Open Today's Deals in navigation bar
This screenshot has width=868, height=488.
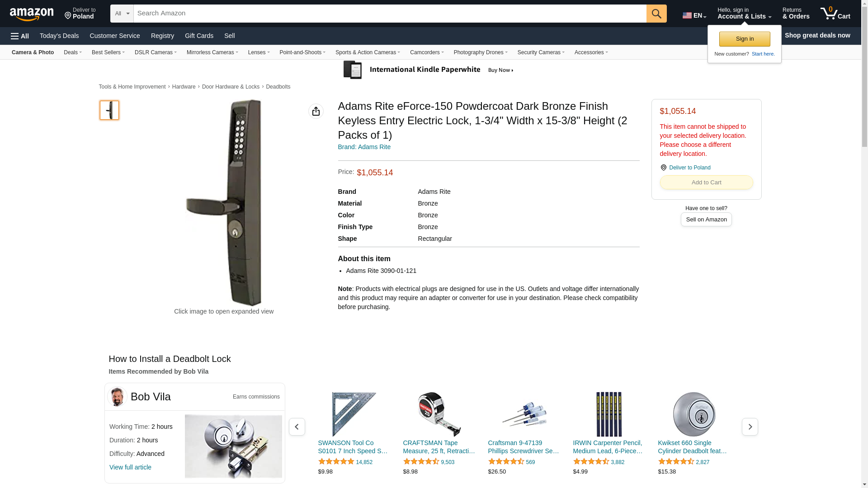pyautogui.click(x=59, y=36)
